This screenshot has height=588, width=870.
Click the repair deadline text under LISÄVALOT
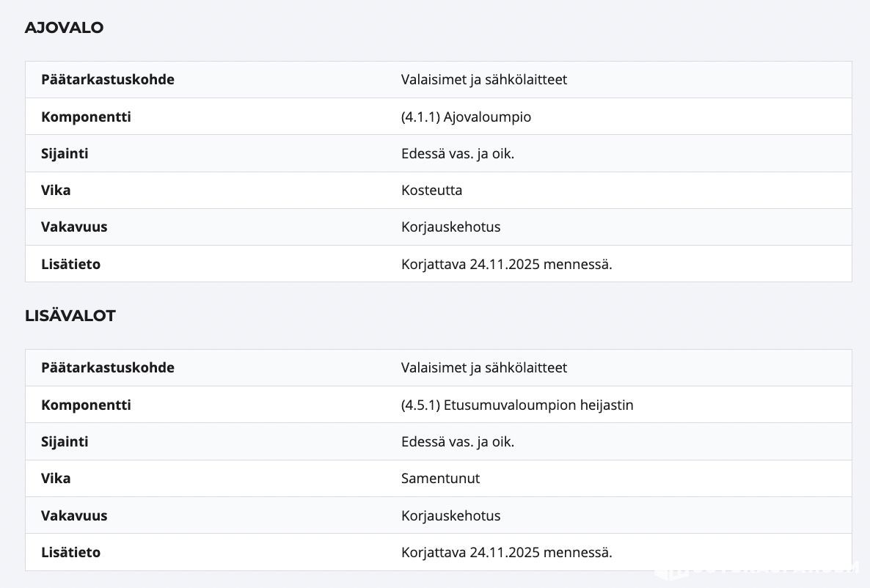506,553
